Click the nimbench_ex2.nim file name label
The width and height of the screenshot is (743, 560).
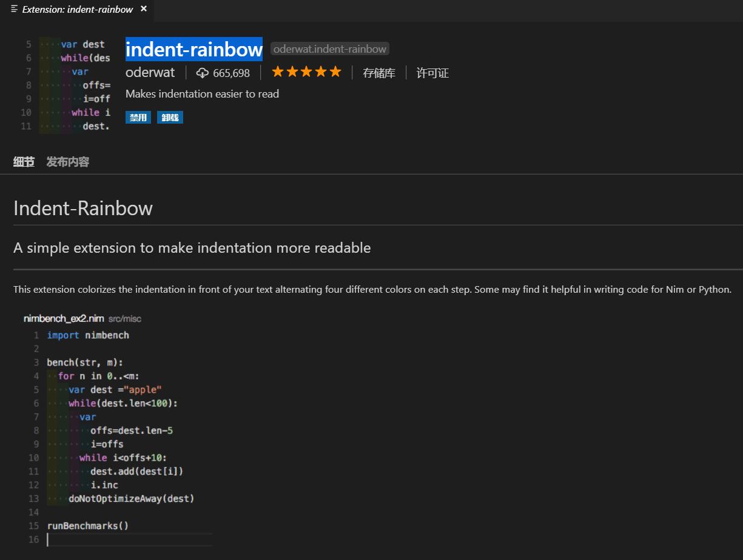(64, 318)
